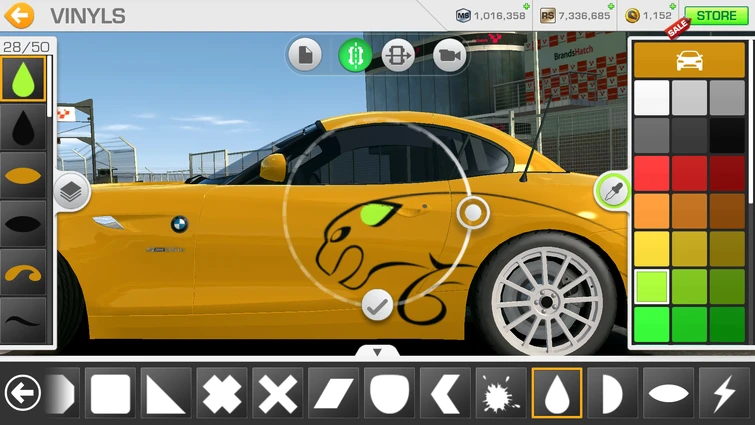Click the layer list scrollbar
This screenshot has height=425, width=755.
pos(50,87)
